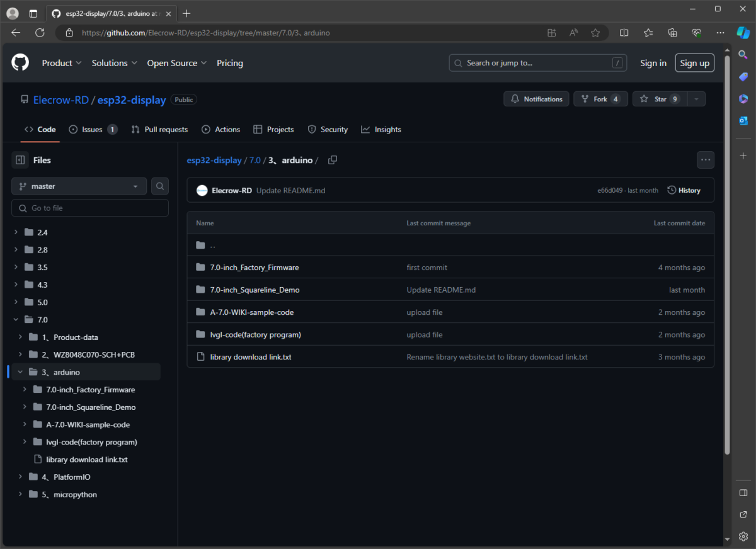The height and width of the screenshot is (549, 756).
Task: Focus the Go to file field
Action: pos(90,208)
